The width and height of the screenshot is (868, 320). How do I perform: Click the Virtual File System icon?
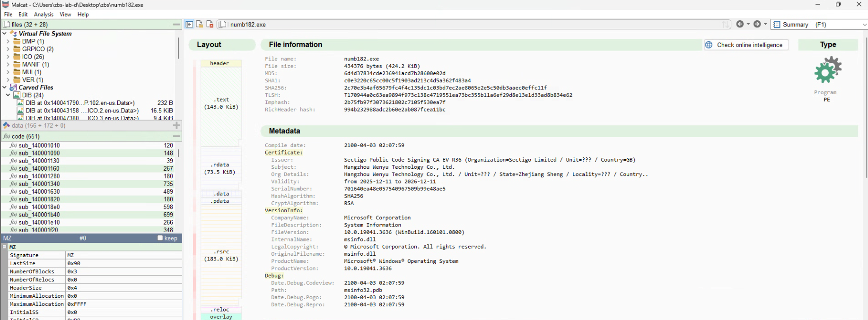coord(13,34)
